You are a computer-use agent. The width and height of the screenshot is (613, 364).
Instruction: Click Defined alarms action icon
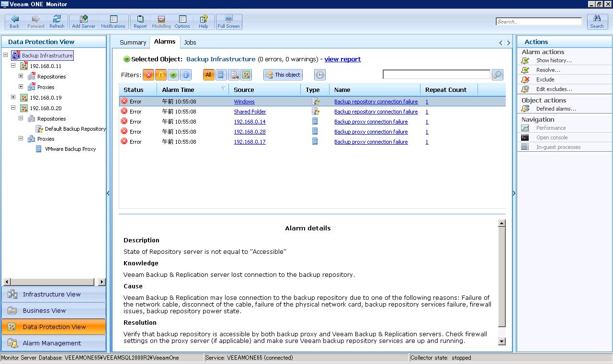525,109
